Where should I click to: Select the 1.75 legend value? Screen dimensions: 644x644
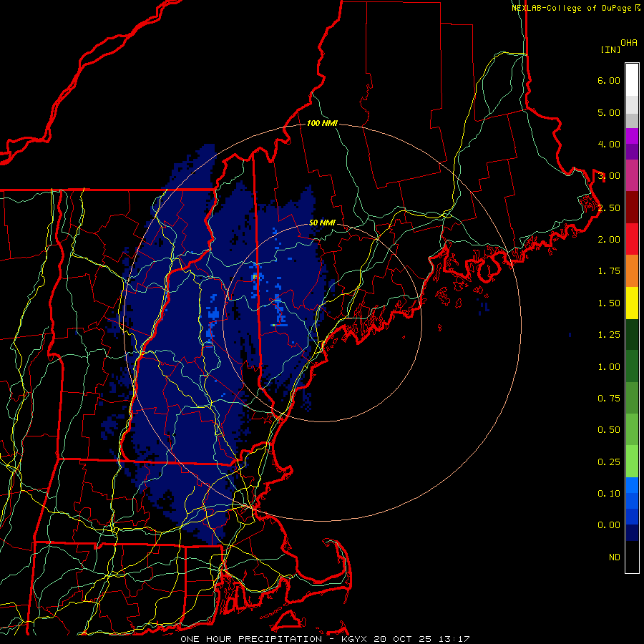pyautogui.click(x=609, y=271)
